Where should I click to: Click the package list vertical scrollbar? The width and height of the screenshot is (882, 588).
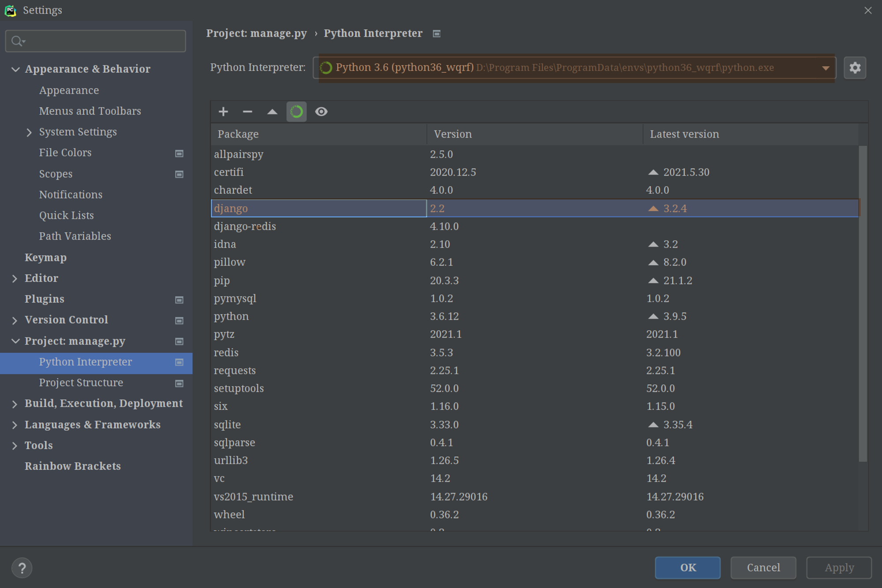pos(863,303)
